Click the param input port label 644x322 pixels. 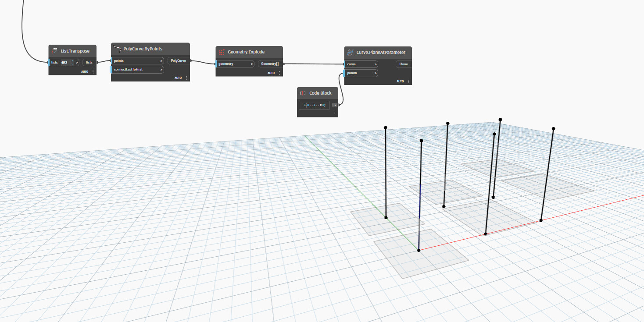[x=352, y=73]
